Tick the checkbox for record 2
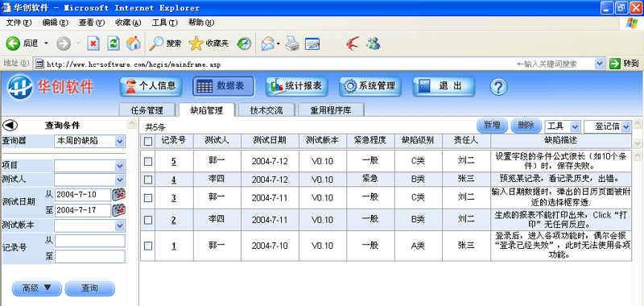The image size is (644, 306). click(148, 220)
